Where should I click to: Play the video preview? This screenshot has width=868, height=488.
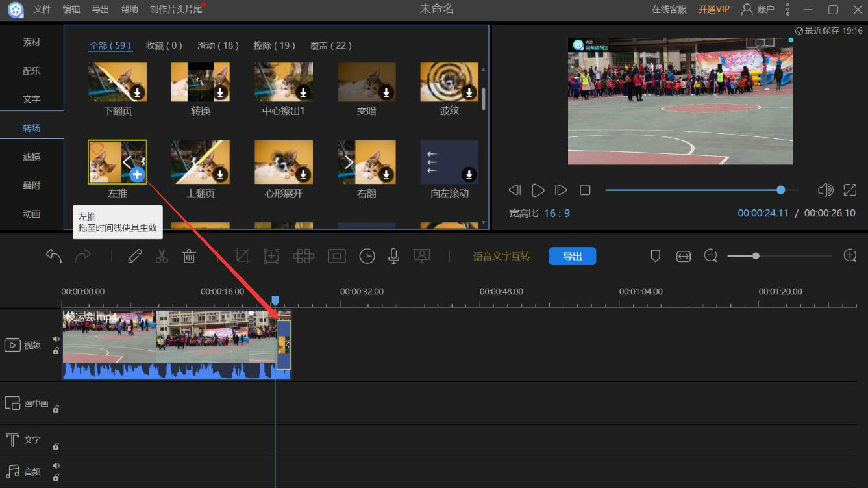click(x=538, y=190)
